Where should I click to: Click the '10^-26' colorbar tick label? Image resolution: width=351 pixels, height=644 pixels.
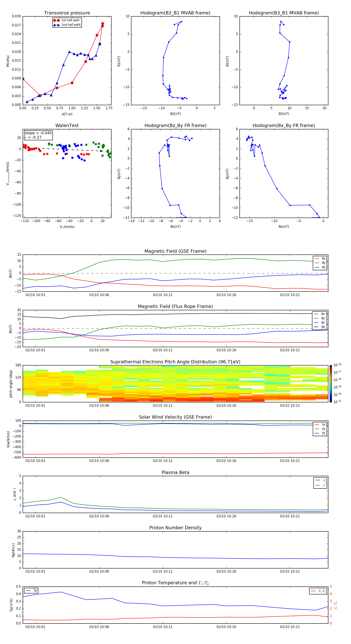(337, 365)
